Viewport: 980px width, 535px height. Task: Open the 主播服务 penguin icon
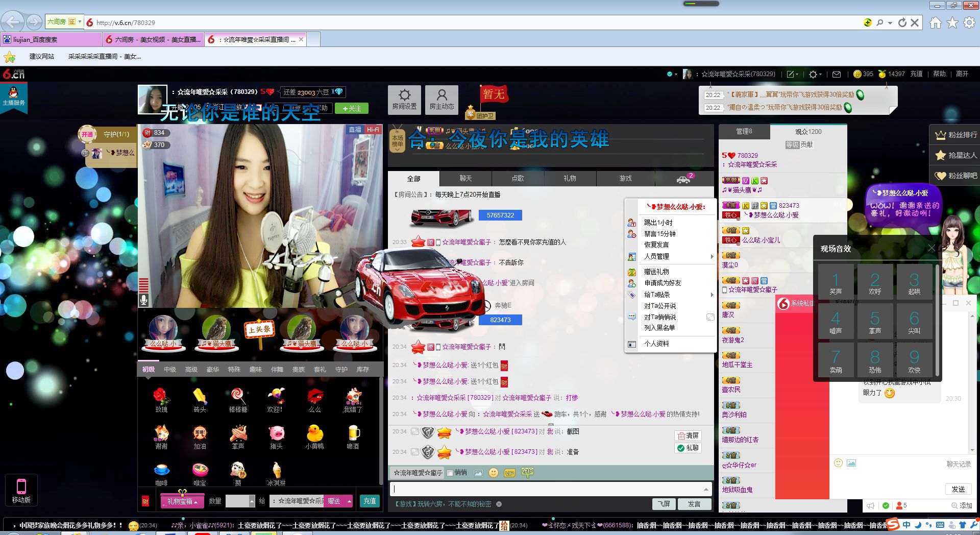click(13, 97)
